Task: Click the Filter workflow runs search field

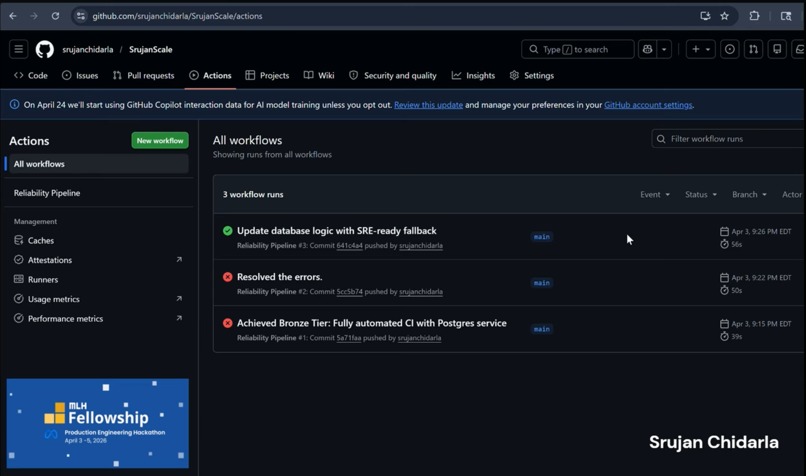Action: [x=728, y=139]
